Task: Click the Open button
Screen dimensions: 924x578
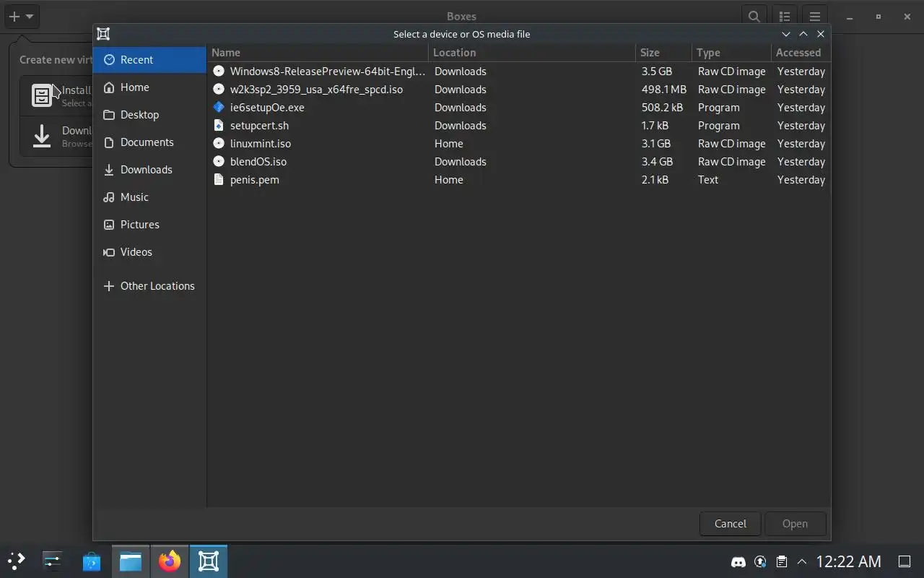Action: 795,524
